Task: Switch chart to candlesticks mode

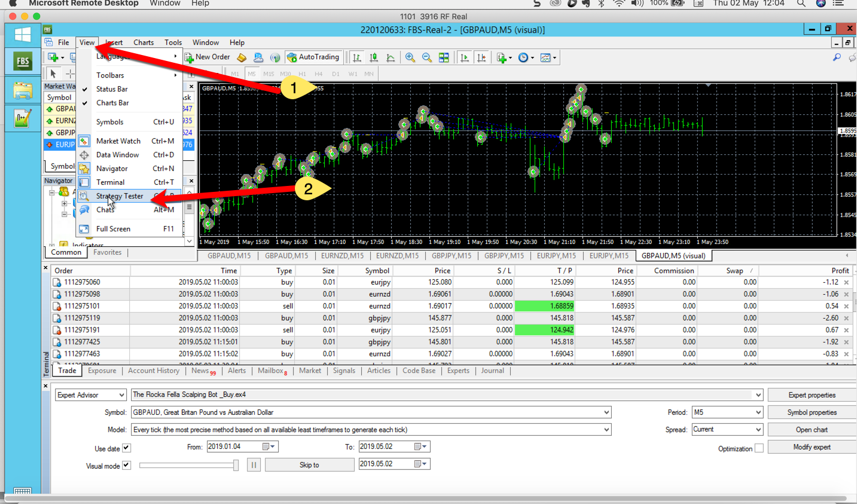Action: pos(374,57)
